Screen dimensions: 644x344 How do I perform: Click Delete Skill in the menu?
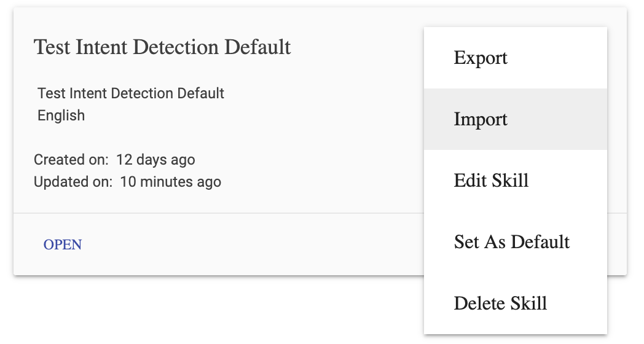[500, 303]
